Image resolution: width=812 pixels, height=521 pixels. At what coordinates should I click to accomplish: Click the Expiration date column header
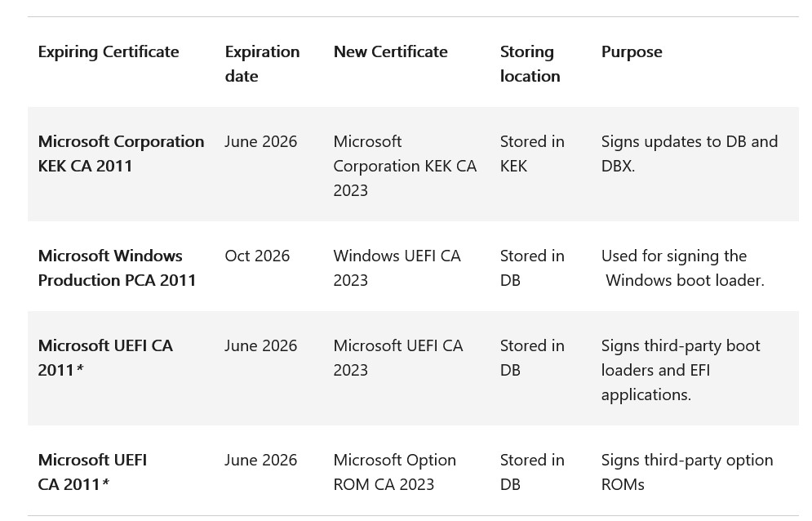tap(262, 64)
